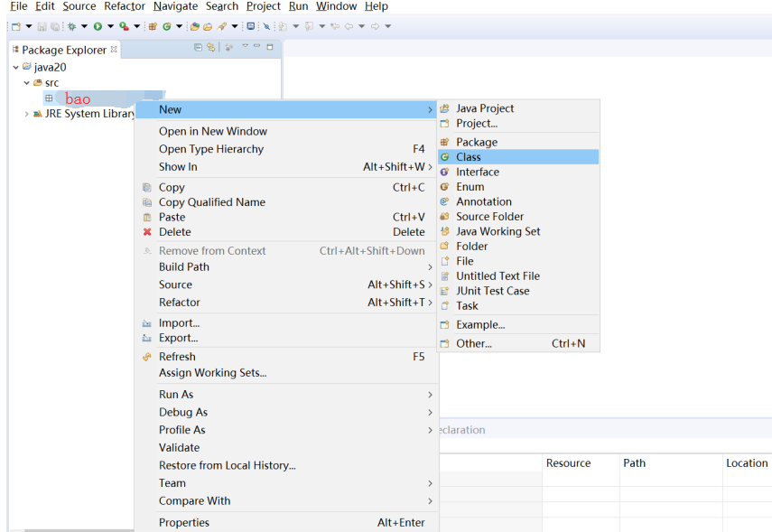Open the New Java Class dropdown arrow
Viewport: 772px width, 532px height.
pos(179,26)
